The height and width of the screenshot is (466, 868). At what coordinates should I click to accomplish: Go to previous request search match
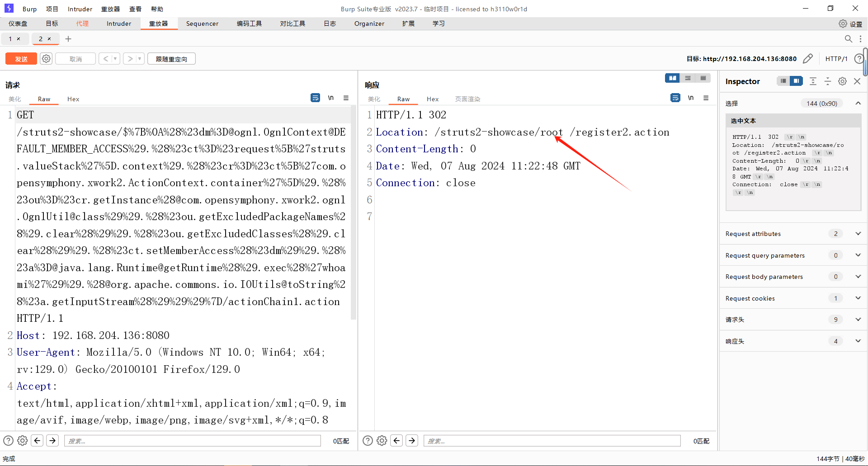point(37,440)
